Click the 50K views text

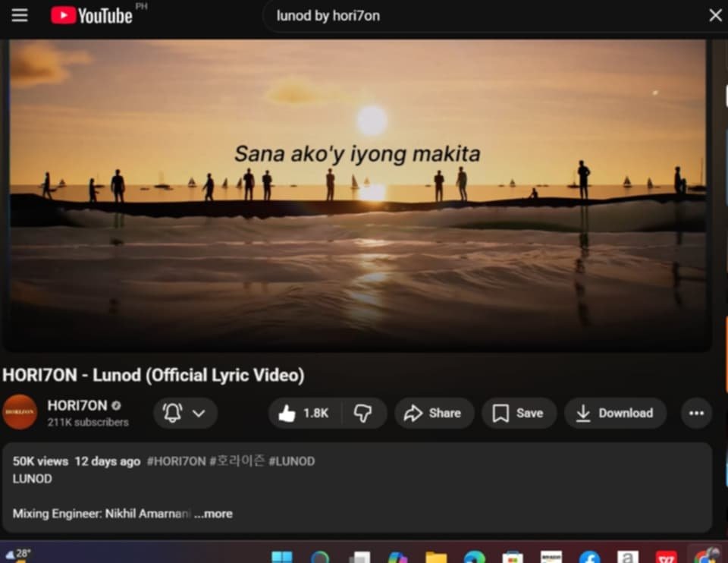[40, 461]
